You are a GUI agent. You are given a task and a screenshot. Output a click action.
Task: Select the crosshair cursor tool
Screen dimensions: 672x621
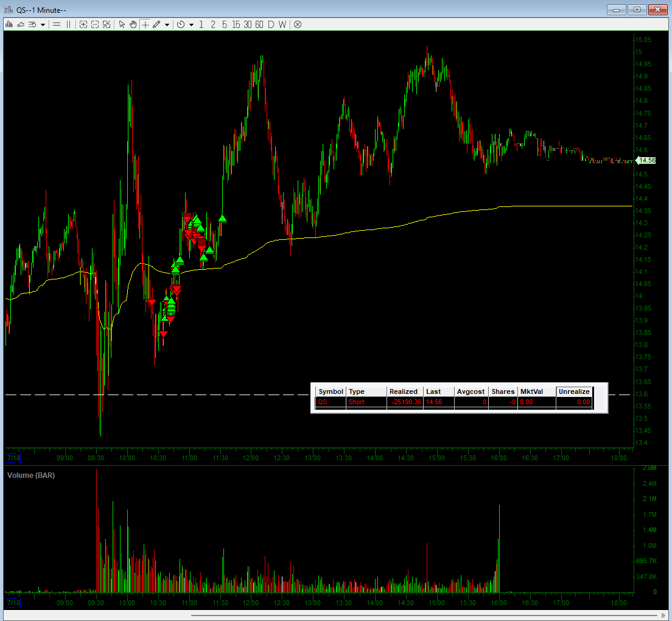coord(145,24)
